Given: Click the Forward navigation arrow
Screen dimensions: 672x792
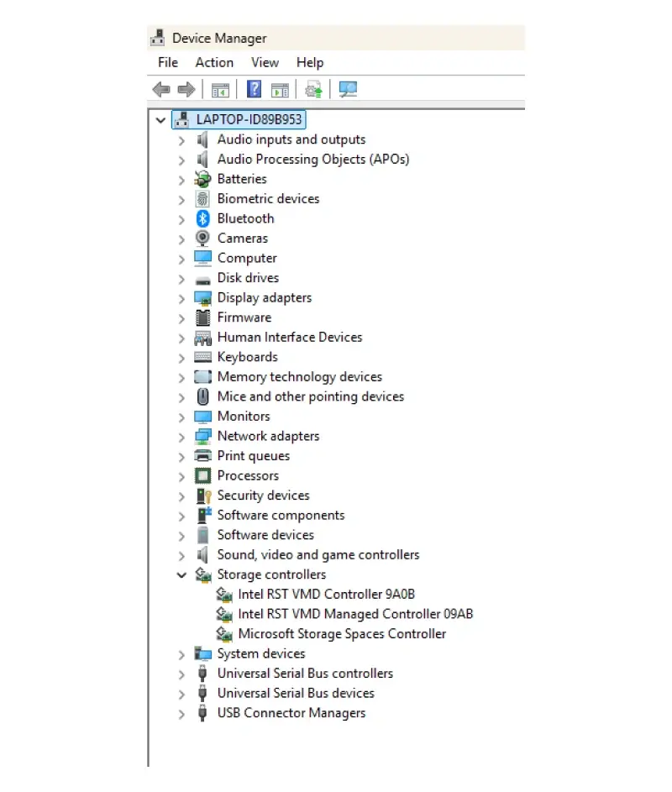Looking at the screenshot, I should click(186, 89).
